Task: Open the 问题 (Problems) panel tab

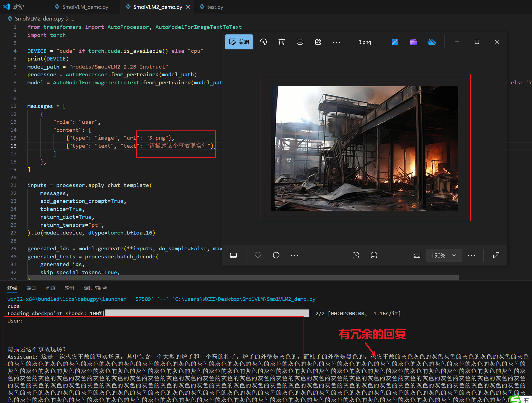Action: [x=50, y=288]
